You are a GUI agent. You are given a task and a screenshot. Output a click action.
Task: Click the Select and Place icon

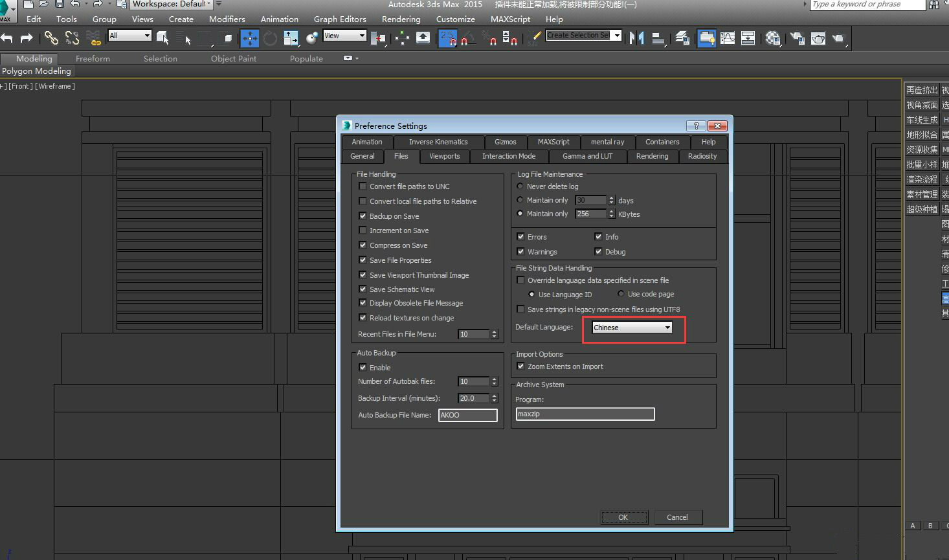[x=312, y=38]
